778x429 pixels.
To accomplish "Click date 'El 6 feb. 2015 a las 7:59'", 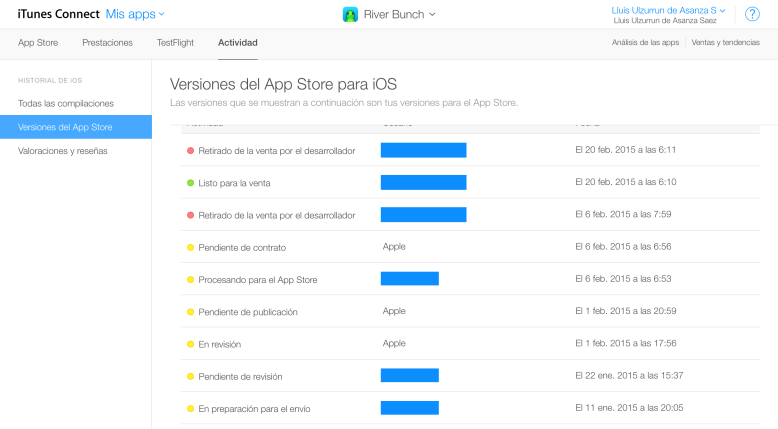I will pyautogui.click(x=623, y=214).
